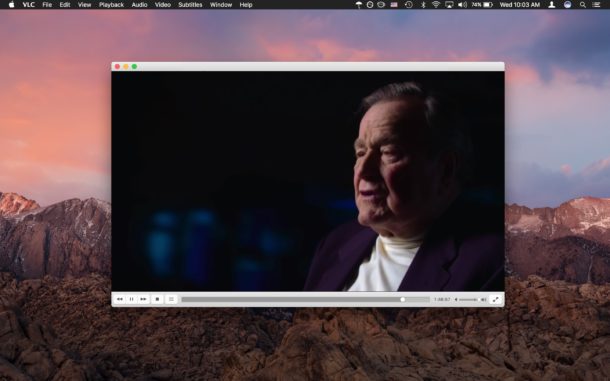Click the Time Machine clock icon
Viewport: 610px width, 381px height.
(408, 5)
